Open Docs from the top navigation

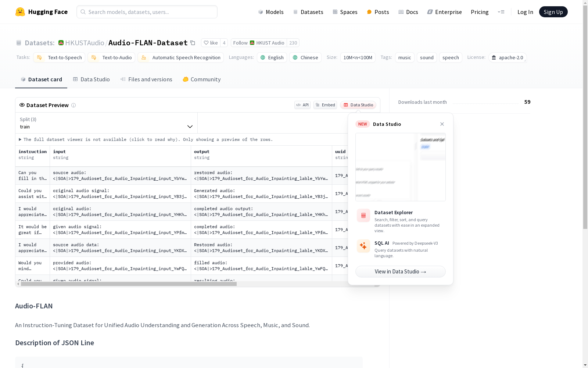(x=408, y=12)
